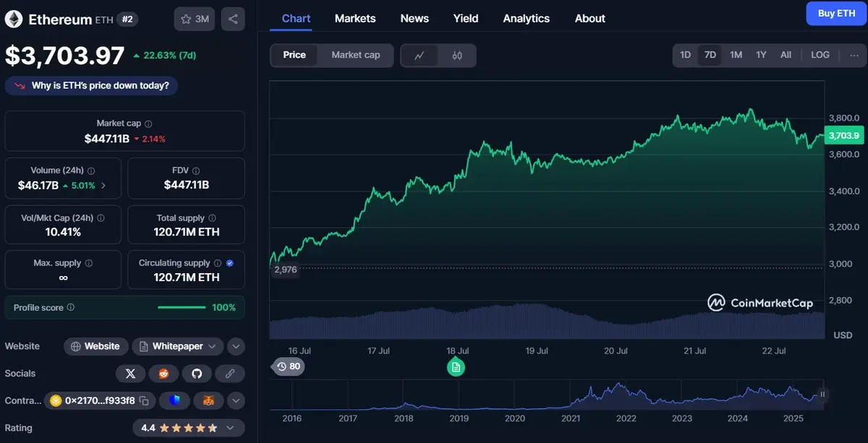Copy the contract address 0x2170...f933f8
Viewport: 868px width, 443px height.
pyautogui.click(x=144, y=400)
